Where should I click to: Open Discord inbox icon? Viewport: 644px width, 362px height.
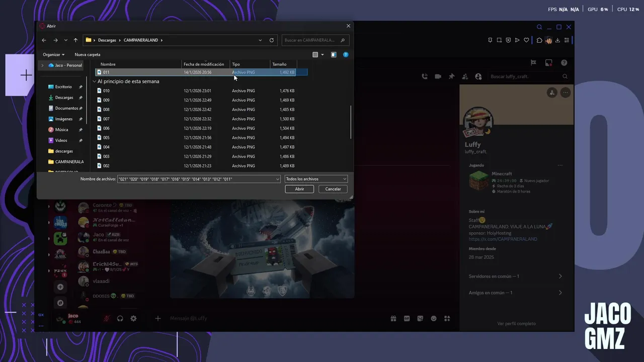pos(549,63)
